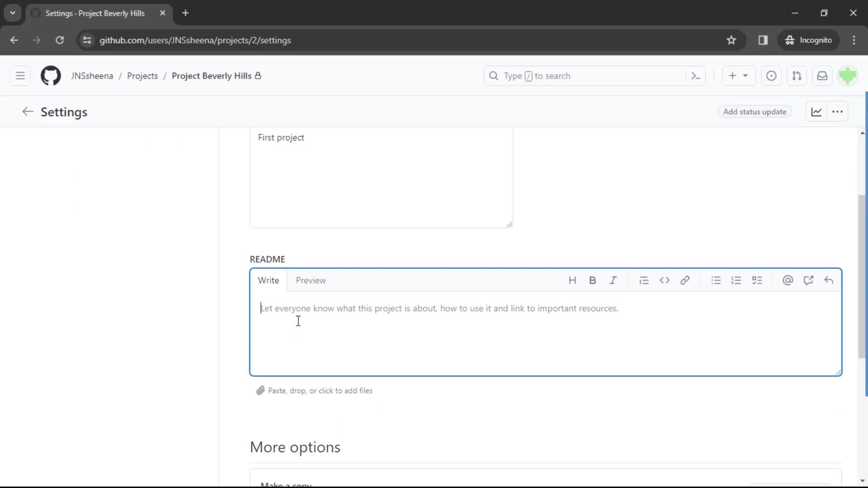Viewport: 868px width, 488px height.
Task: Click the Insert link icon
Action: [685, 280]
